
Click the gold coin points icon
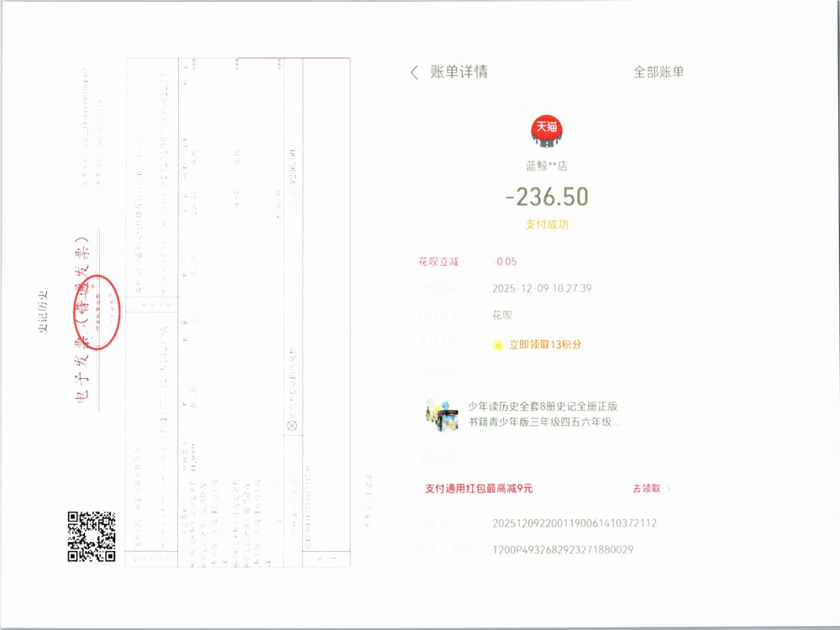point(498,344)
